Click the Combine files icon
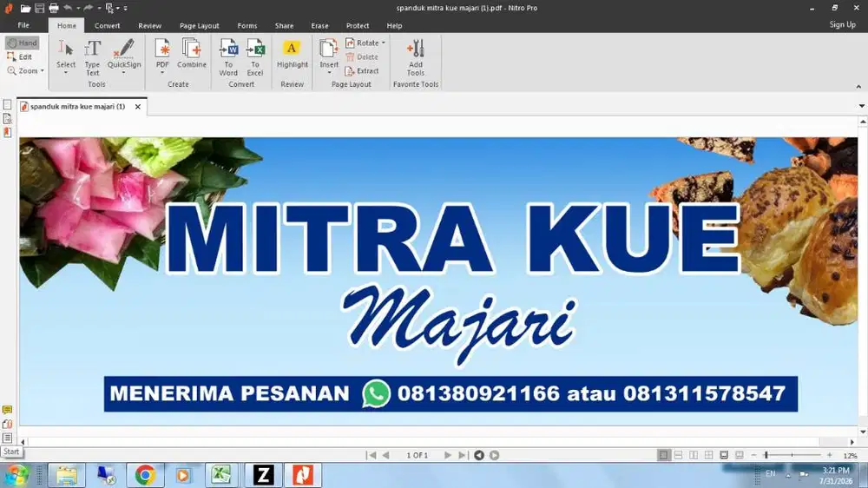Image resolution: width=868 pixels, height=488 pixels. (x=192, y=53)
